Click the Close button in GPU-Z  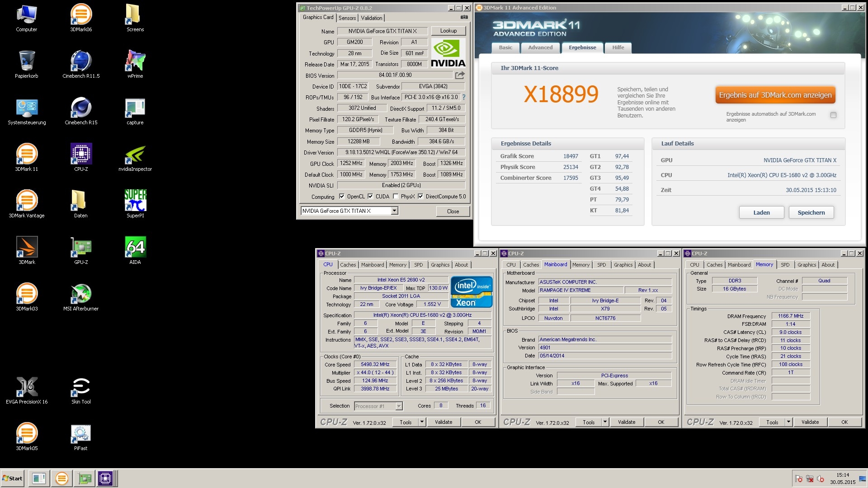click(453, 211)
